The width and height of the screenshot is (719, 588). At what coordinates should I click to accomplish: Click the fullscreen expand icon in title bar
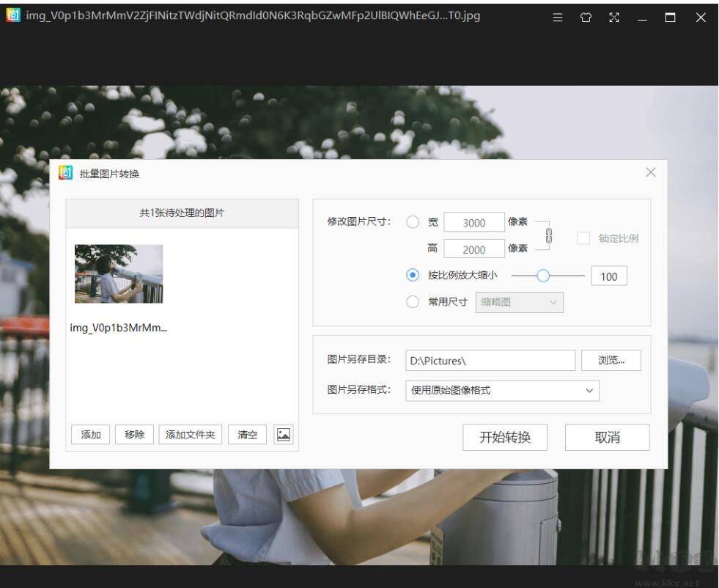click(613, 18)
